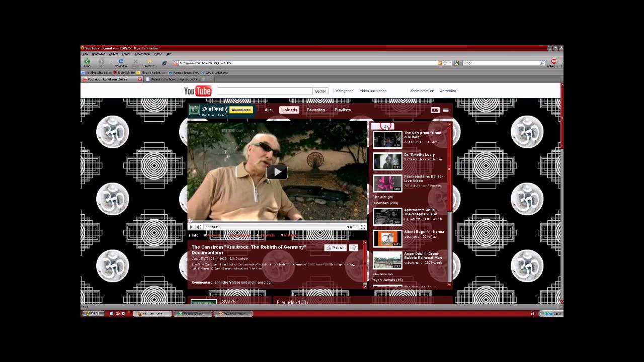This screenshot has width=644, height=362.
Task: Open the Ansicht menu
Action: coord(114,54)
